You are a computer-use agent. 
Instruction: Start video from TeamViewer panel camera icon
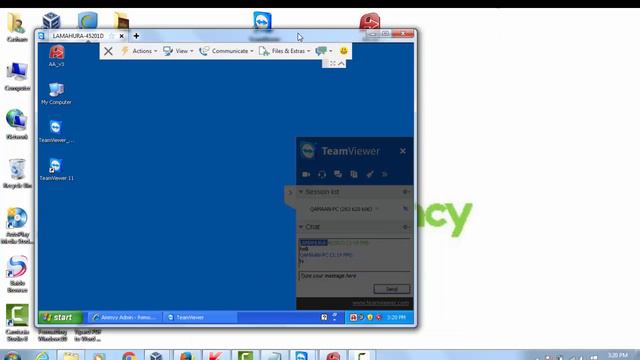[x=306, y=174]
